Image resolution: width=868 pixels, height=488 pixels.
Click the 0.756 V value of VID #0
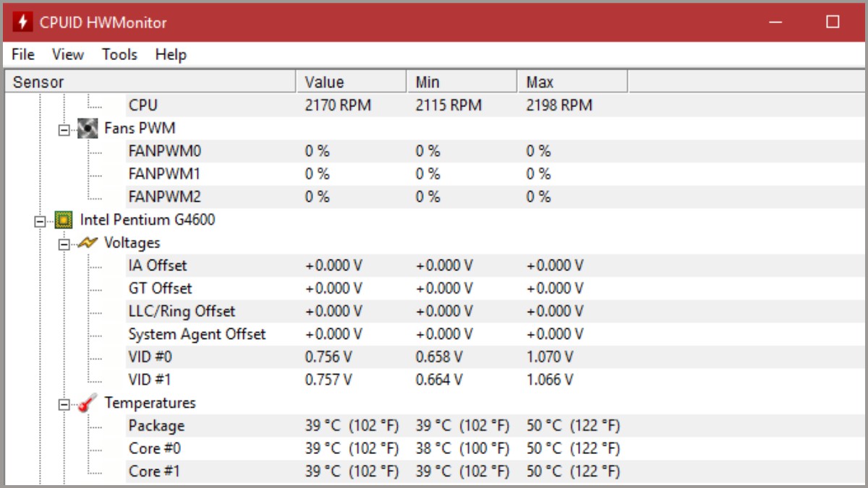click(x=328, y=357)
